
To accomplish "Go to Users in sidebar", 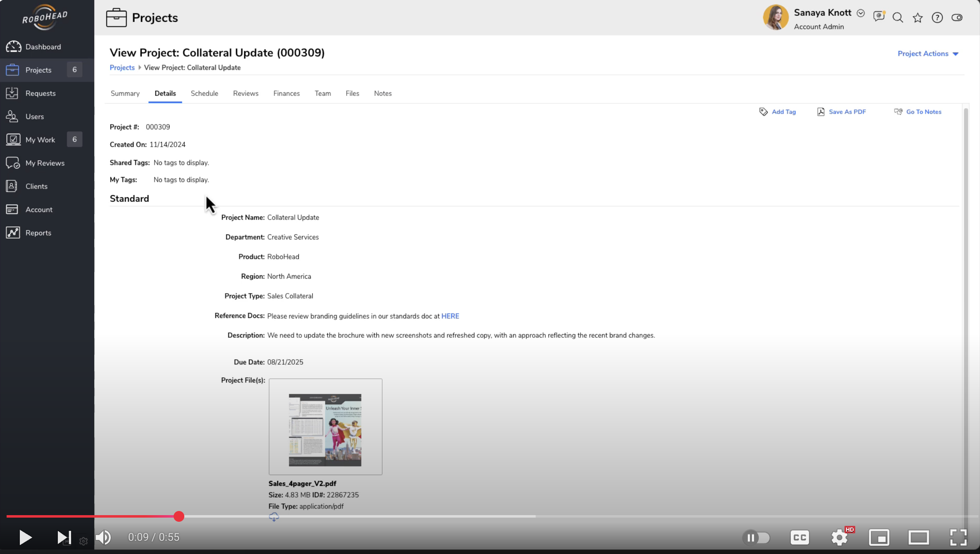I will (x=34, y=117).
